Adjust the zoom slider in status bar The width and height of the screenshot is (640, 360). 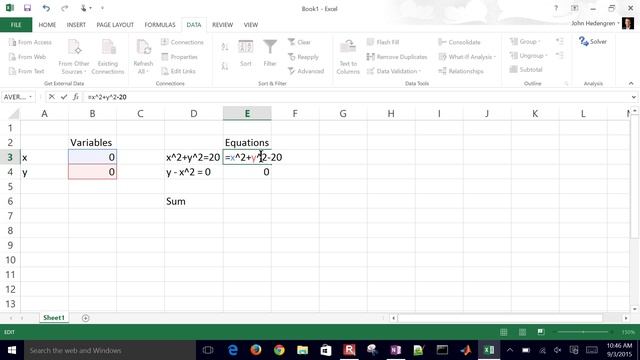[584, 332]
